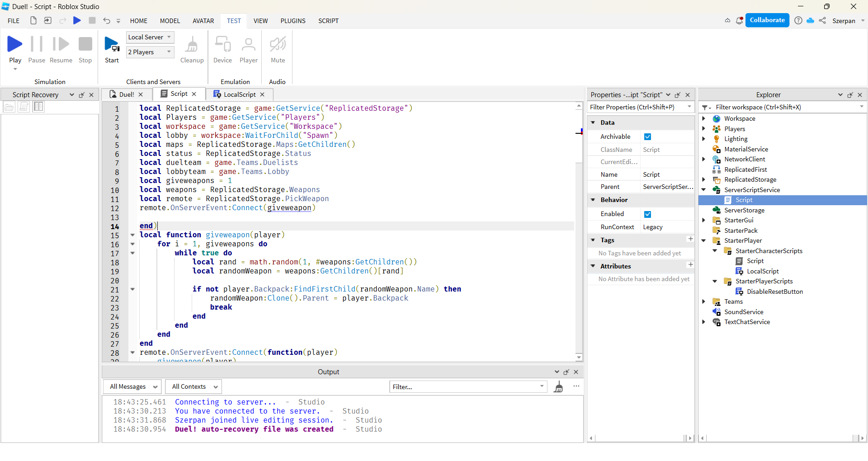The height and width of the screenshot is (461, 868).
Task: Switch to the MODEL ribbon tab
Action: tap(170, 21)
